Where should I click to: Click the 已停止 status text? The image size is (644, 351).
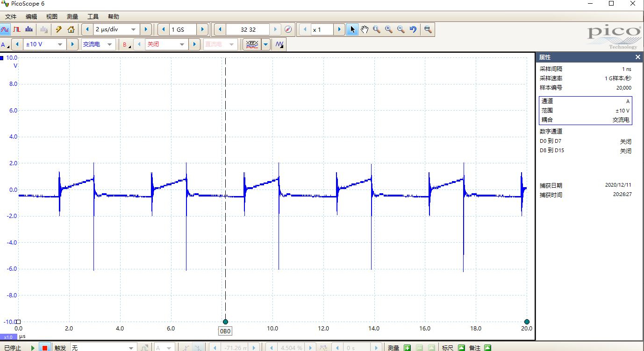tap(13, 348)
